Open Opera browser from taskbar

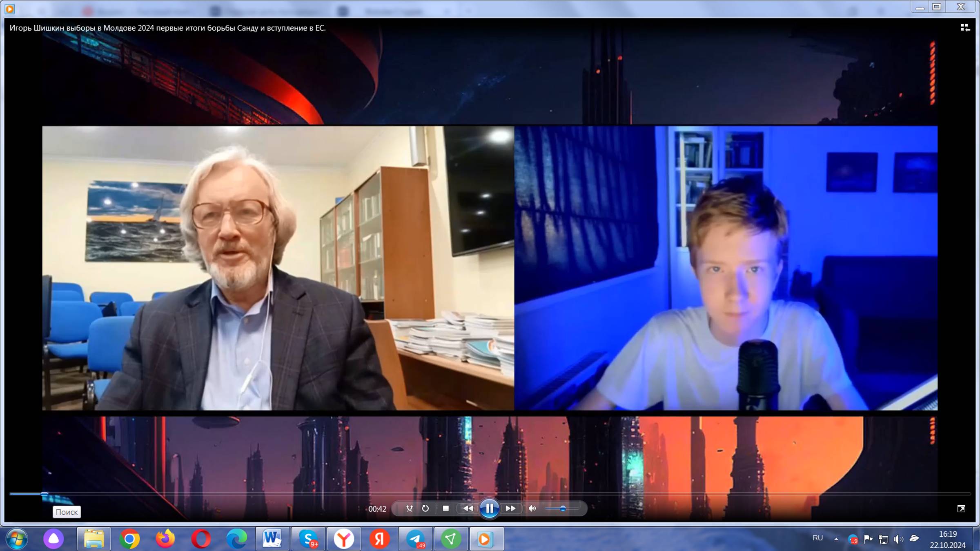tap(201, 539)
